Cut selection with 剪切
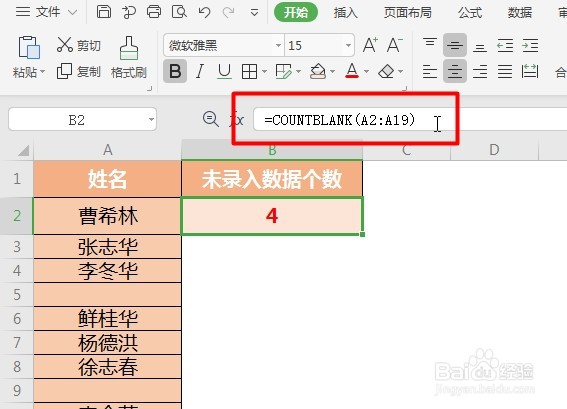This screenshot has width=567, height=409. (x=78, y=45)
